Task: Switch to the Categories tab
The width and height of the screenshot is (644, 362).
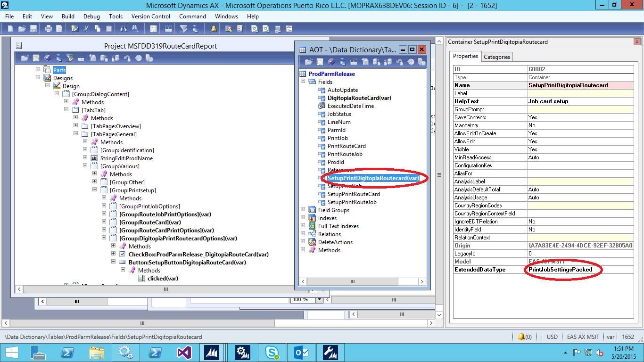Action: (x=497, y=56)
